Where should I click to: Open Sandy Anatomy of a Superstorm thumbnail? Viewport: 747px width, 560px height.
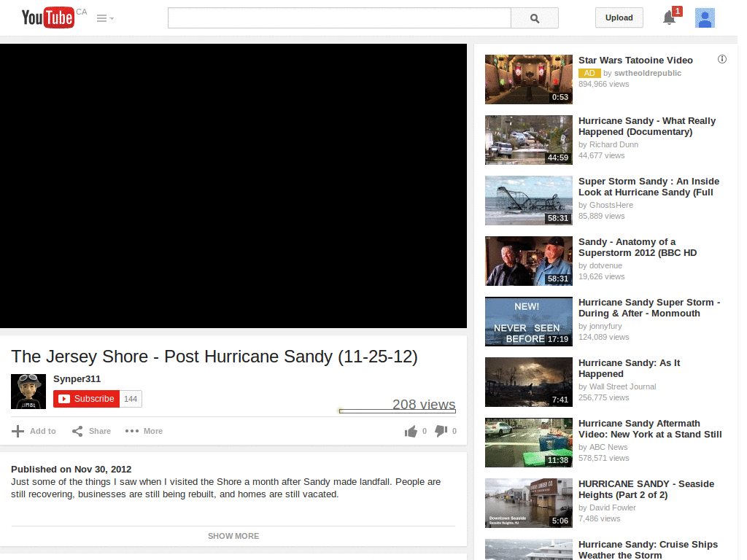coord(529,260)
